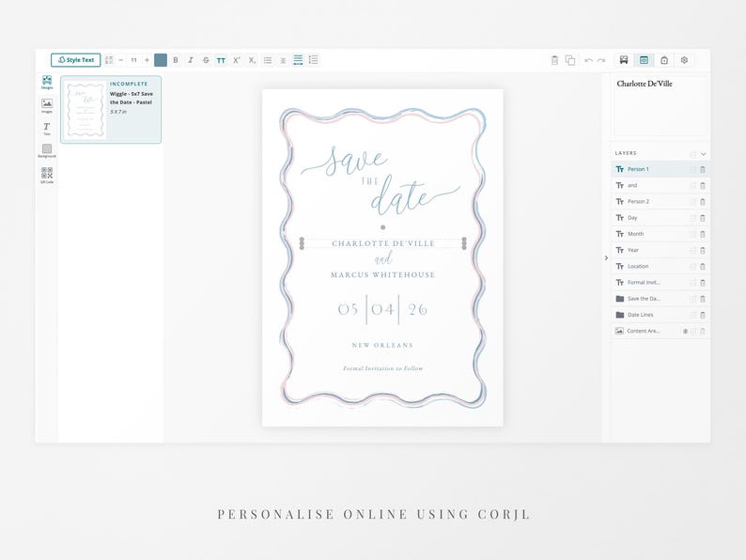Click the font size value 11
Viewport: 746px width, 560px height.
click(133, 60)
